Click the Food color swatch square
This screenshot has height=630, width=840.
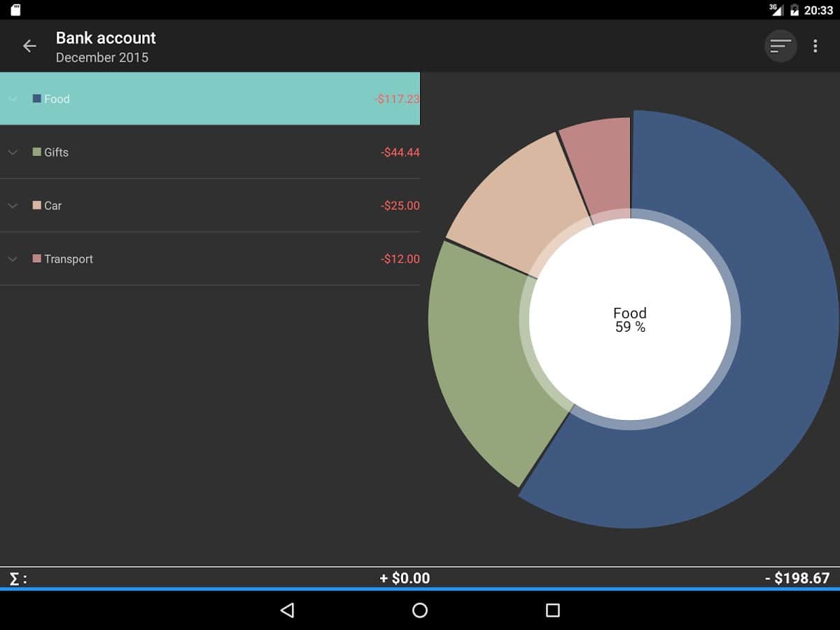(37, 99)
